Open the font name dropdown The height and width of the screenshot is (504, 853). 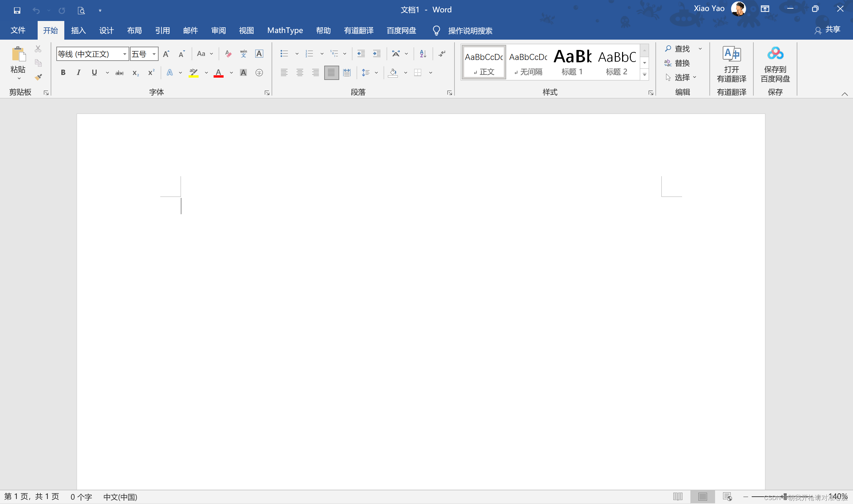click(x=125, y=54)
